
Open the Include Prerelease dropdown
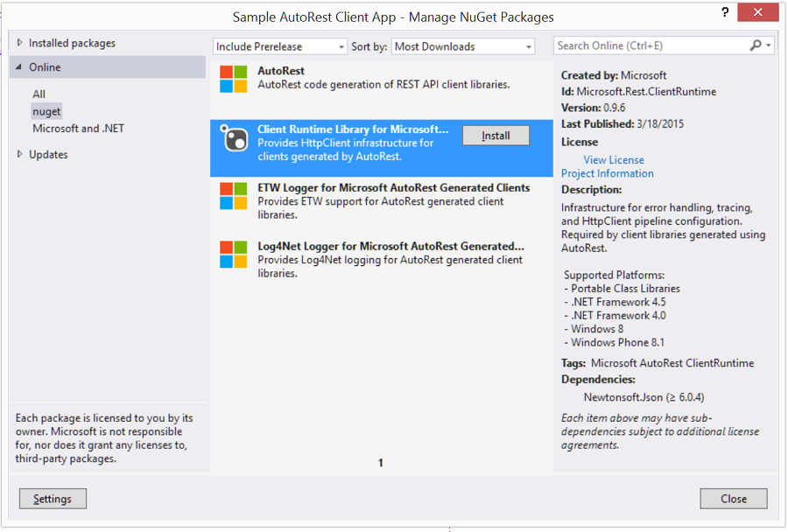coord(280,46)
